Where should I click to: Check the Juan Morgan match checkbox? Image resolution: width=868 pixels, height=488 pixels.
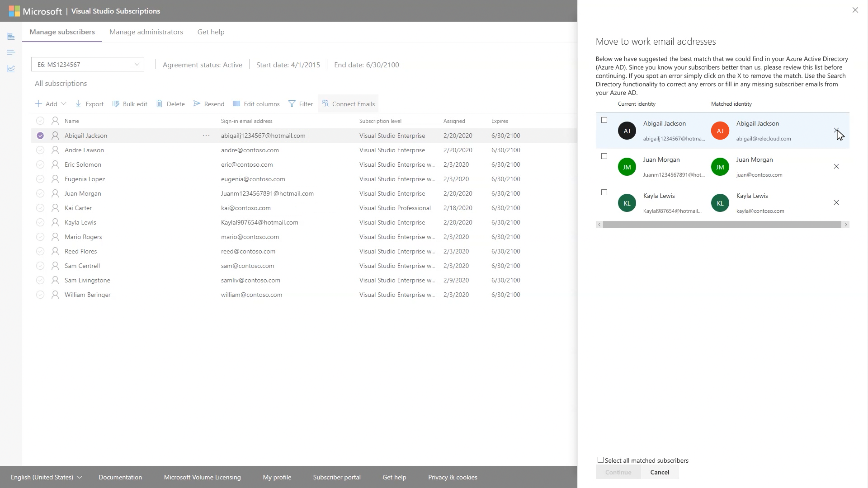604,156
